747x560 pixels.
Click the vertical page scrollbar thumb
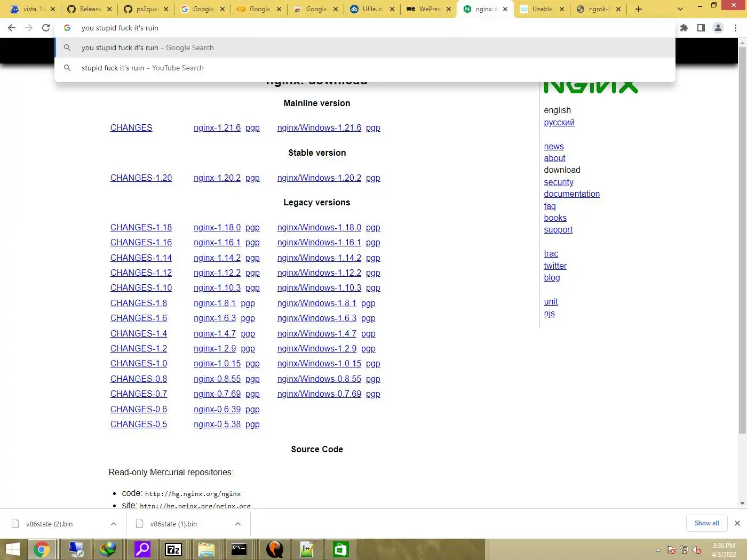pos(742,240)
